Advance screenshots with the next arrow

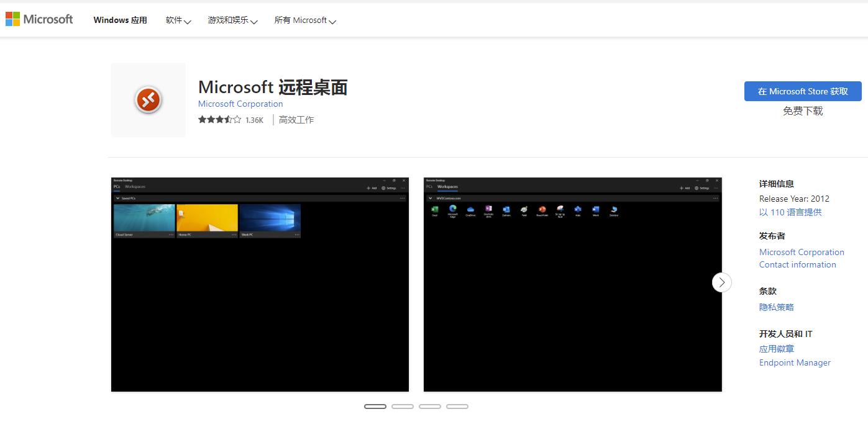pos(721,282)
